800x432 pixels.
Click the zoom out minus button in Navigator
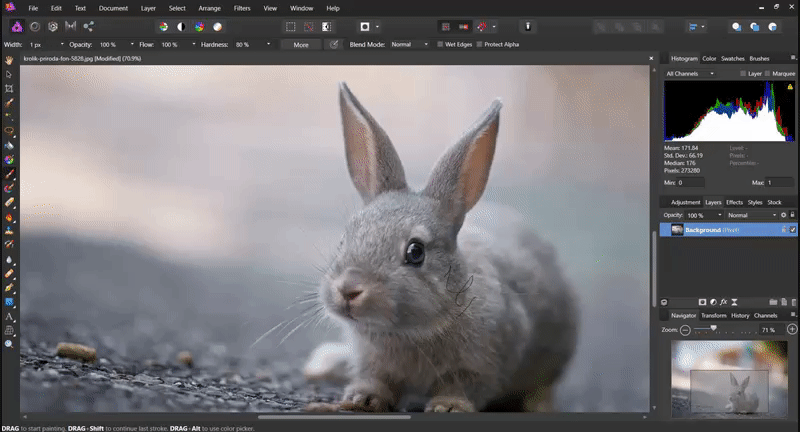pos(686,329)
